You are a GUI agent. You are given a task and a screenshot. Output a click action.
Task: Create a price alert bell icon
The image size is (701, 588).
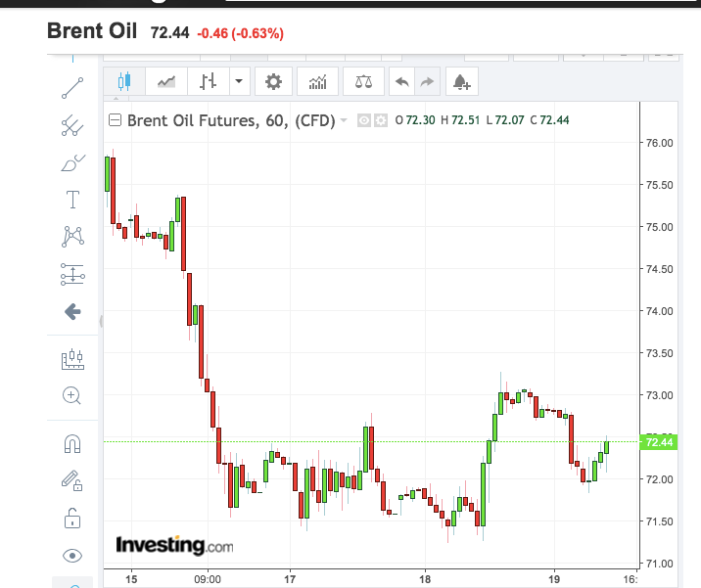tap(462, 82)
